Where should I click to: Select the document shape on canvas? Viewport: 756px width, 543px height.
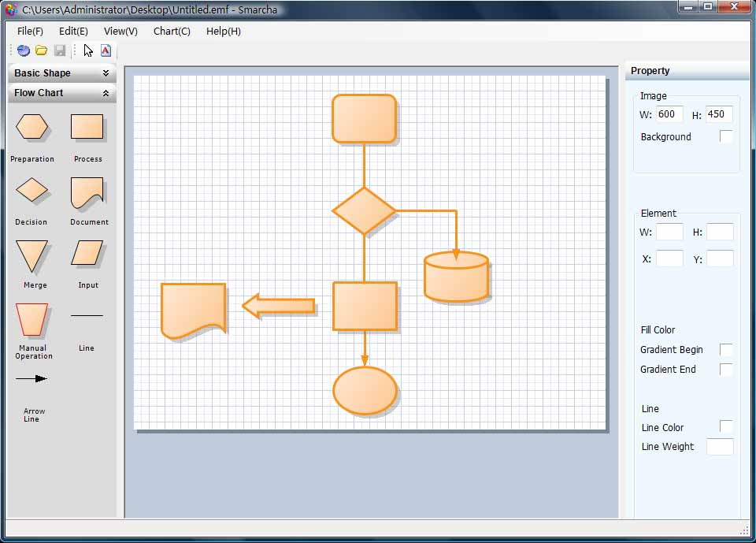tap(194, 311)
